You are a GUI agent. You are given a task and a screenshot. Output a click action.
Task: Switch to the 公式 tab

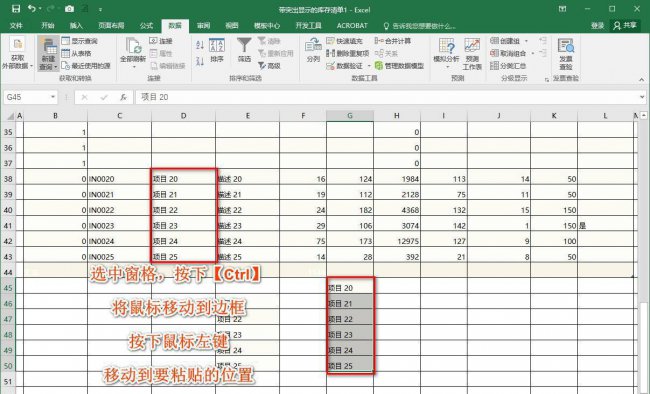coord(146,26)
